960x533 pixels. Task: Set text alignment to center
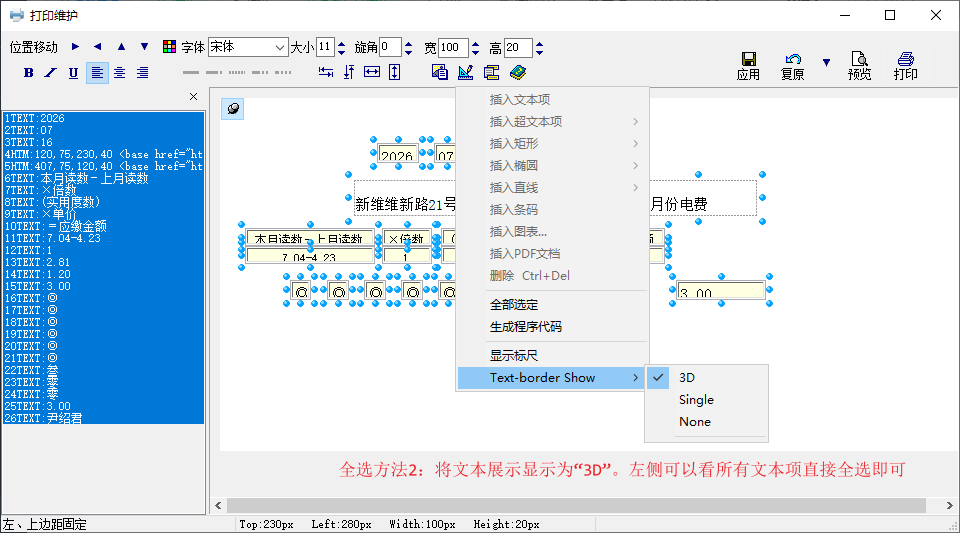pyautogui.click(x=120, y=73)
